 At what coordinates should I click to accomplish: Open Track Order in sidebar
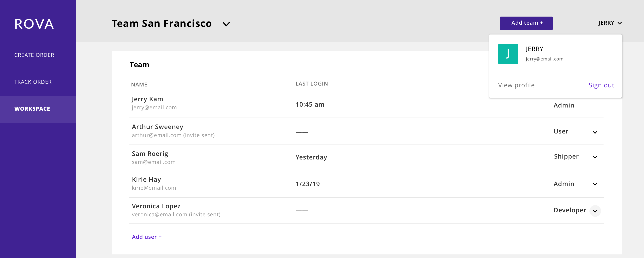33,82
